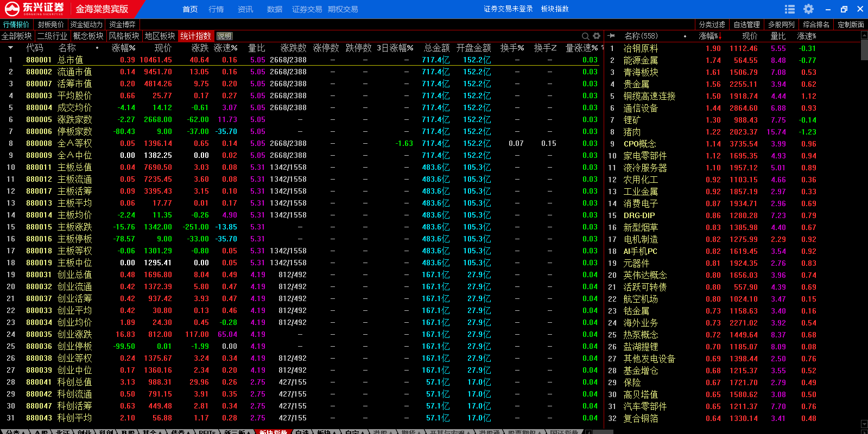Open 自选管理 panel

746,24
